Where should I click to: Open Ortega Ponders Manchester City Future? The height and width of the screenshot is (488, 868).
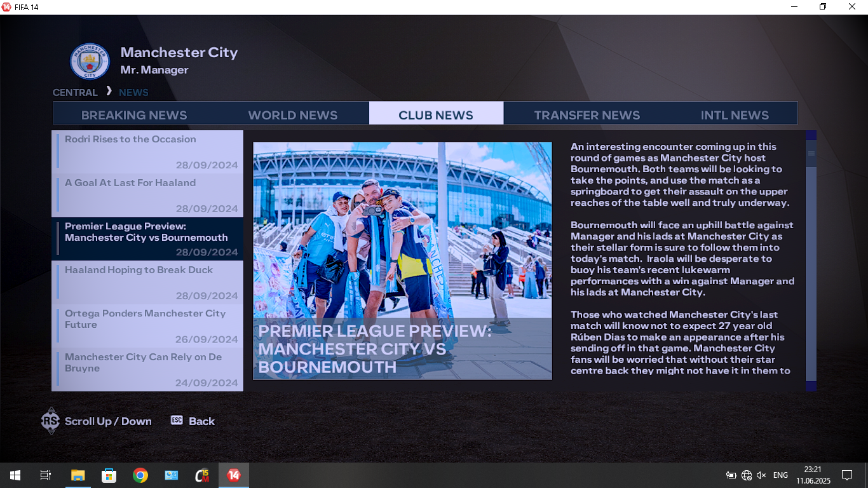tap(147, 326)
